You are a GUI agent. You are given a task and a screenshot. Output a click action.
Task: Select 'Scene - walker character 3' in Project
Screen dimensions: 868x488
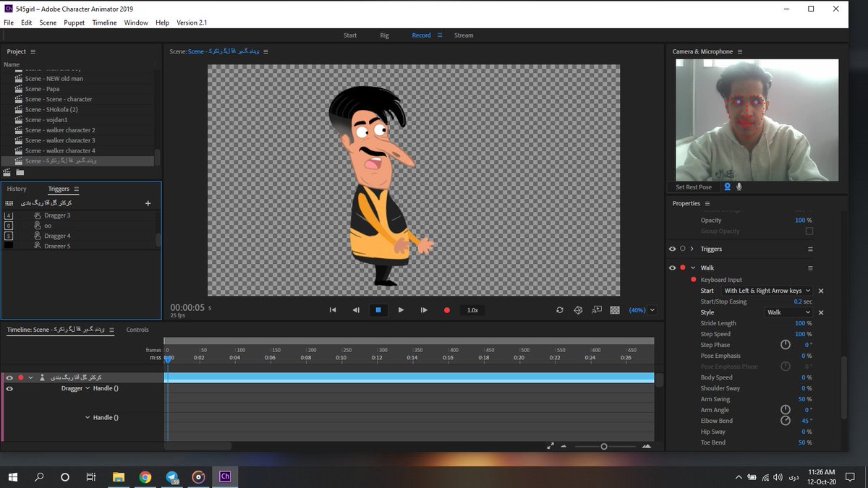click(60, 140)
